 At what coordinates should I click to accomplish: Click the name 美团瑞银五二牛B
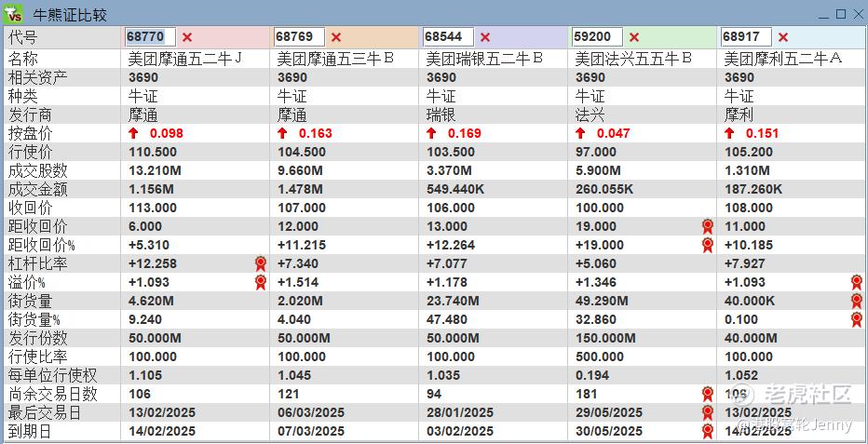tap(485, 59)
